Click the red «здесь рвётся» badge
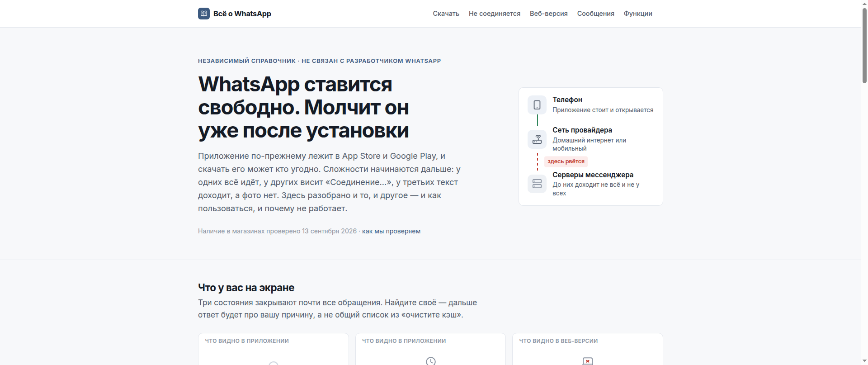The width and height of the screenshot is (868, 365). click(566, 161)
